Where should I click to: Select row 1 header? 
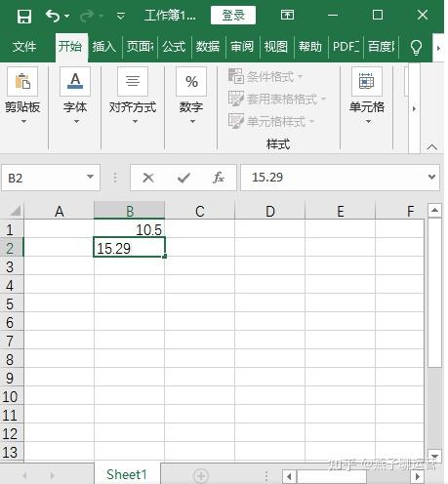12,229
